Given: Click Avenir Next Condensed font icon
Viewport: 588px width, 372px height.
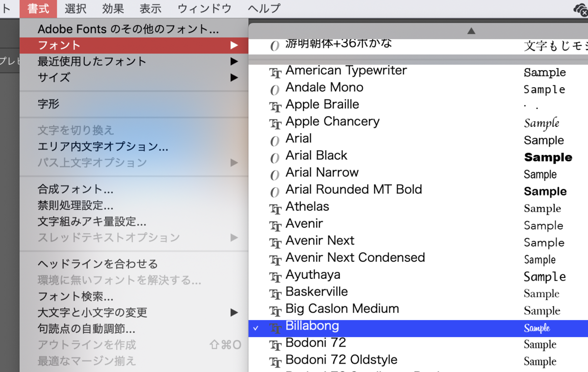Looking at the screenshot, I should pyautogui.click(x=275, y=259).
